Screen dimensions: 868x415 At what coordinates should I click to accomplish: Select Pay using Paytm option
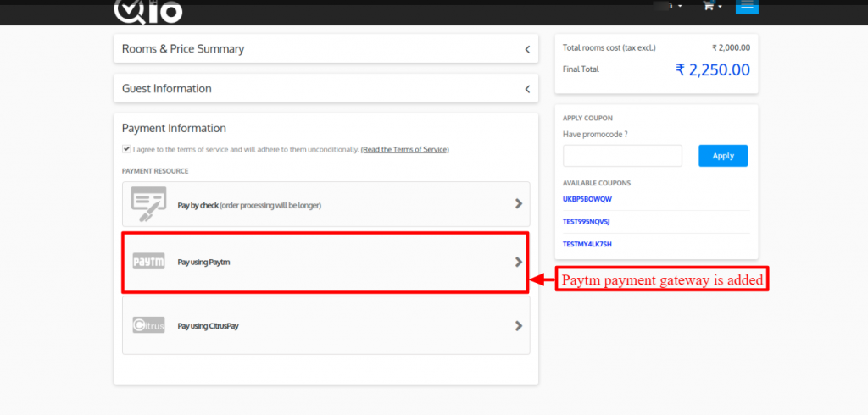(326, 263)
